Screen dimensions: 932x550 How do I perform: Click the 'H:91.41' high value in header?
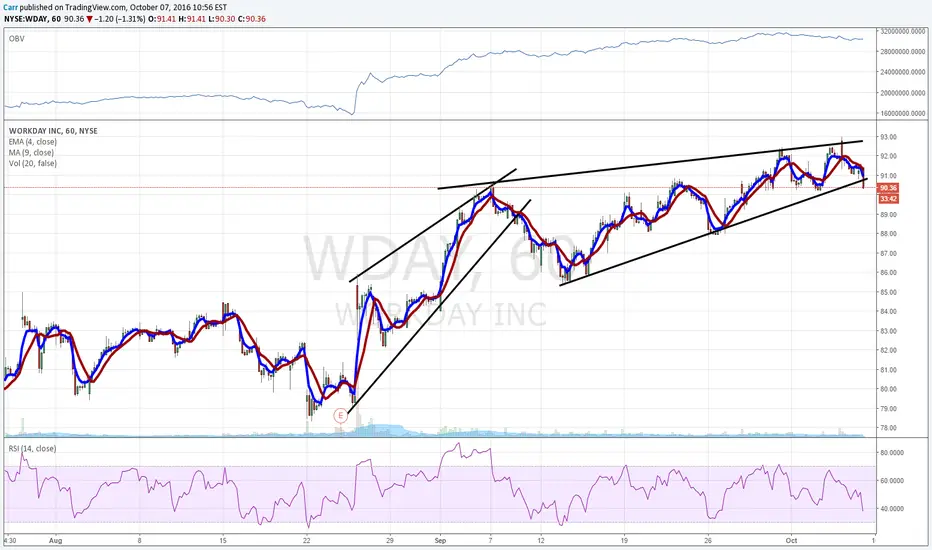191,19
